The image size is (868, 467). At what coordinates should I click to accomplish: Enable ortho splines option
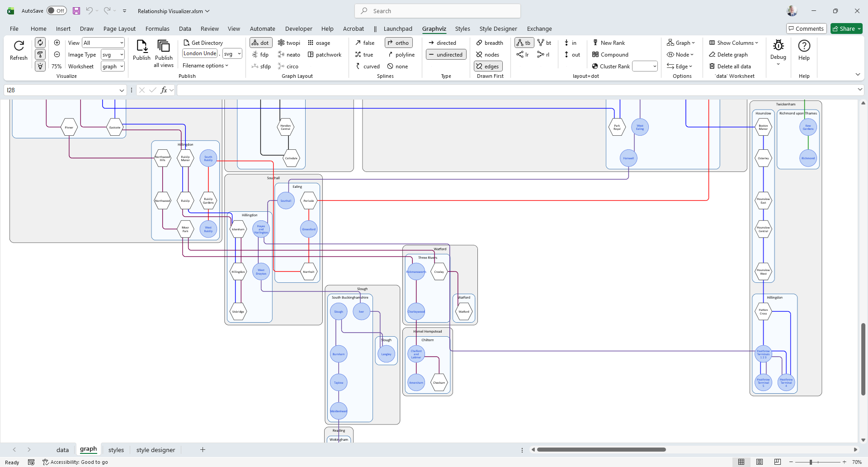pos(398,43)
